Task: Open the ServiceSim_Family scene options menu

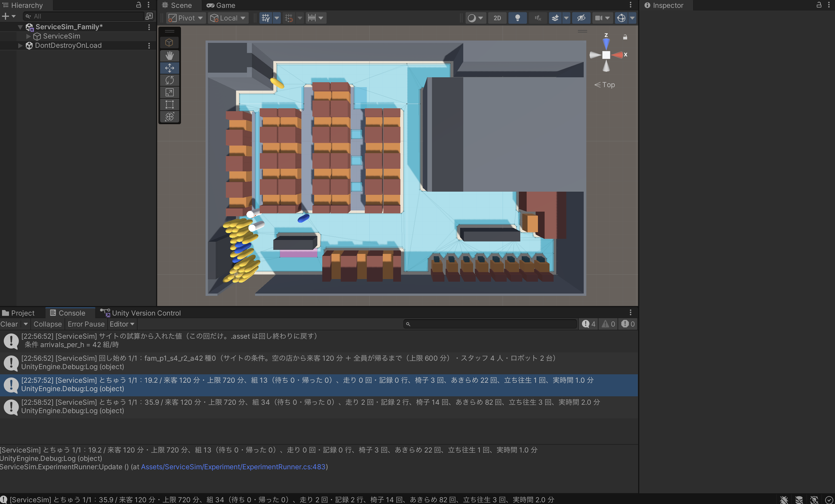Action: click(149, 27)
